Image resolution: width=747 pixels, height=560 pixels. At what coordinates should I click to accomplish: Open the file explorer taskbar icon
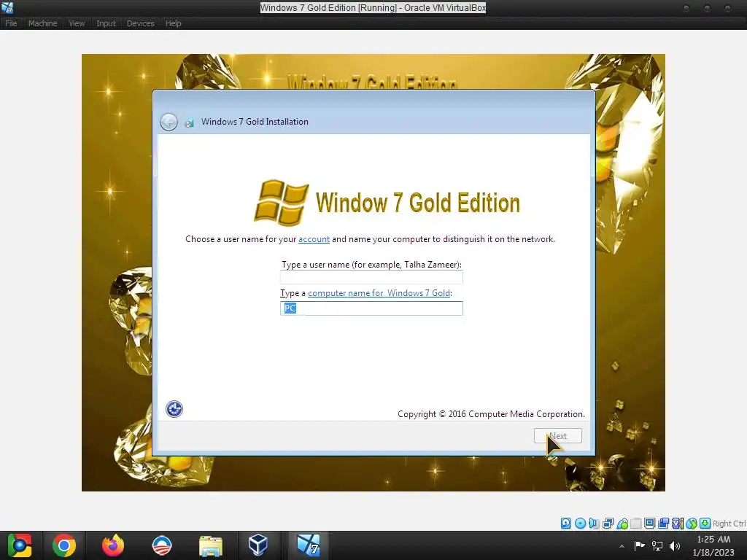pyautogui.click(x=211, y=545)
